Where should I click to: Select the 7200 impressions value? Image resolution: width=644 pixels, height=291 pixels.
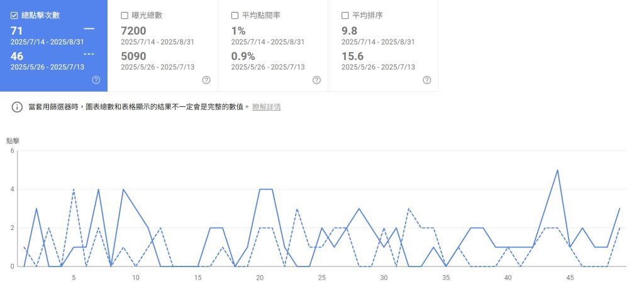tap(133, 30)
